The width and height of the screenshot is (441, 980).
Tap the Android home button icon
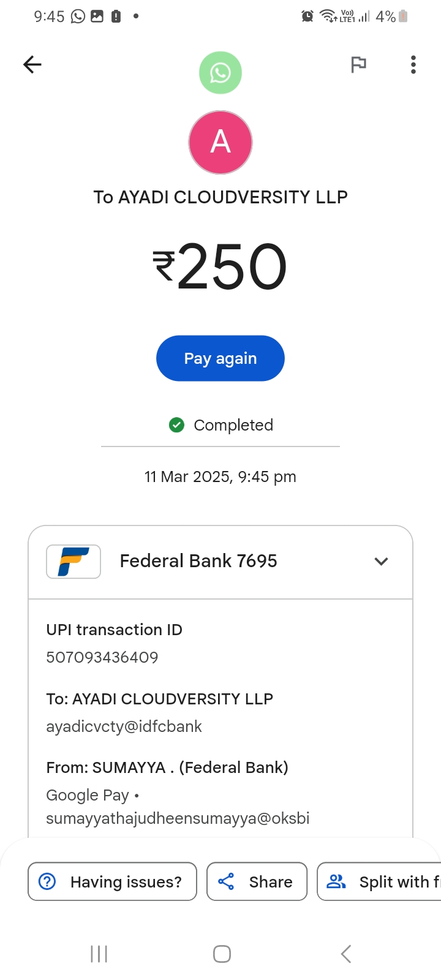222,954
